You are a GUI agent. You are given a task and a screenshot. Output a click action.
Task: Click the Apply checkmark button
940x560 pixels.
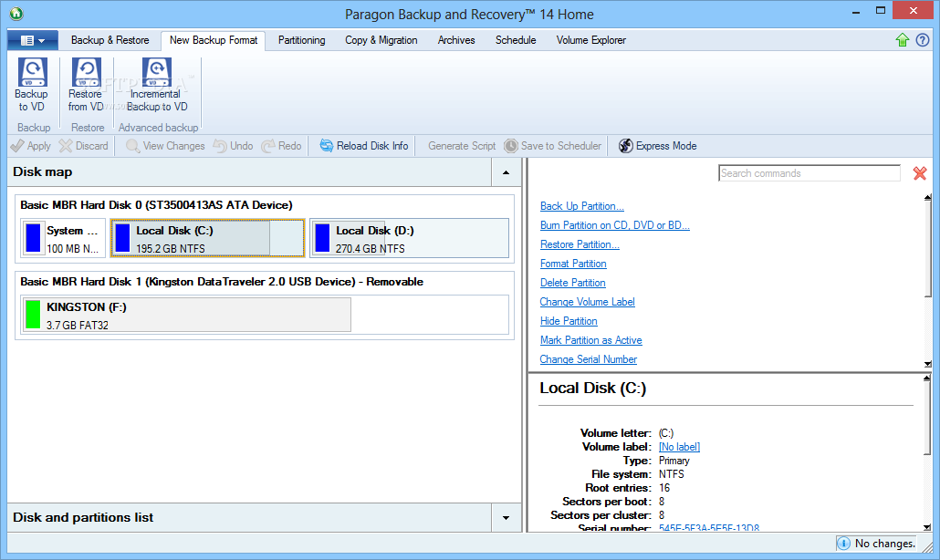pos(31,146)
